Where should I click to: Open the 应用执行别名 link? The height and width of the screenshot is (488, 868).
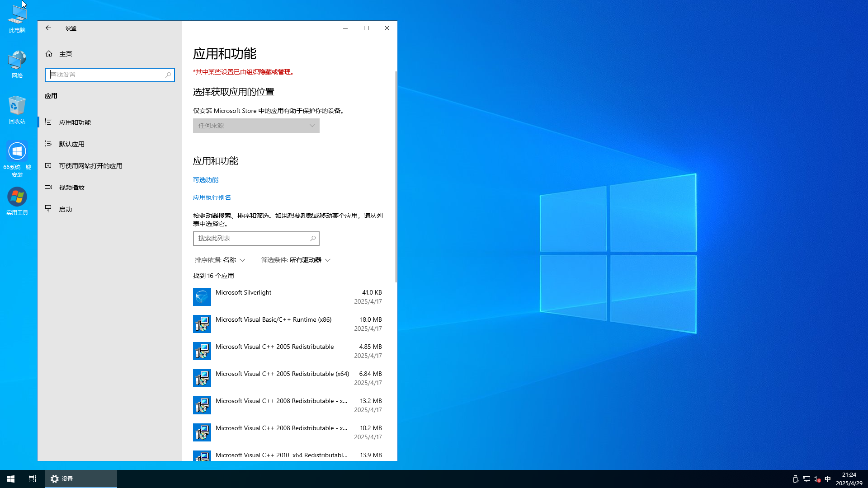[x=212, y=197]
